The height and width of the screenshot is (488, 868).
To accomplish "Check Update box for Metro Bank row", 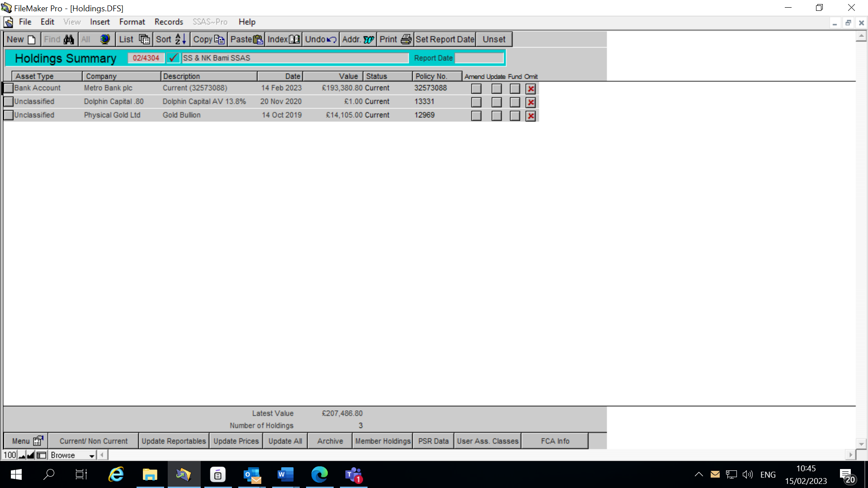I will 496,89.
